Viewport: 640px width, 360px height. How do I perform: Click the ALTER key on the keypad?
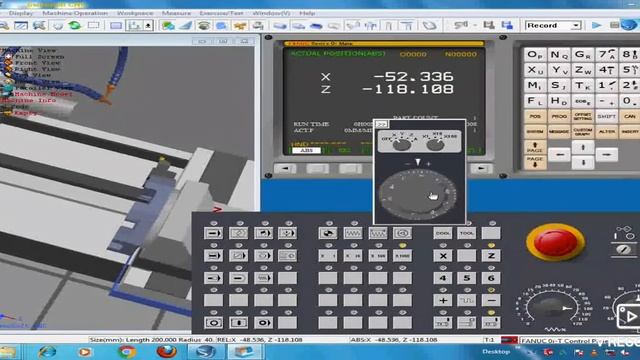pyautogui.click(x=606, y=131)
